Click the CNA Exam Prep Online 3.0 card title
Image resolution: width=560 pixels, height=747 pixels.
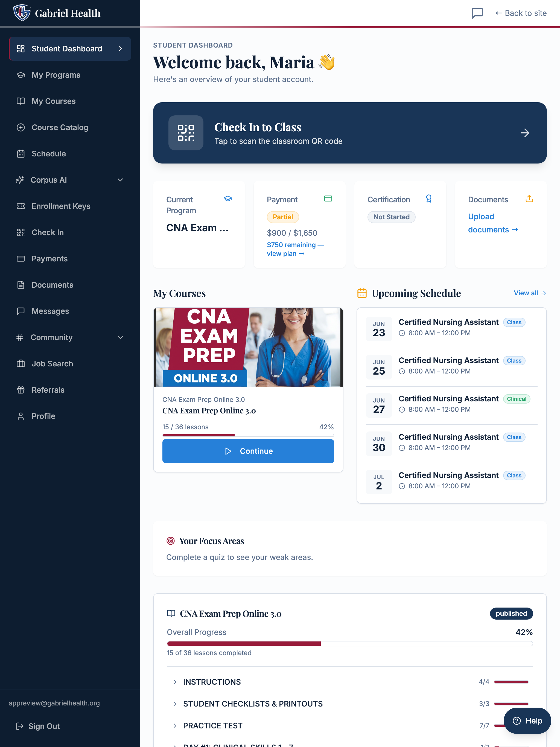coord(209,411)
